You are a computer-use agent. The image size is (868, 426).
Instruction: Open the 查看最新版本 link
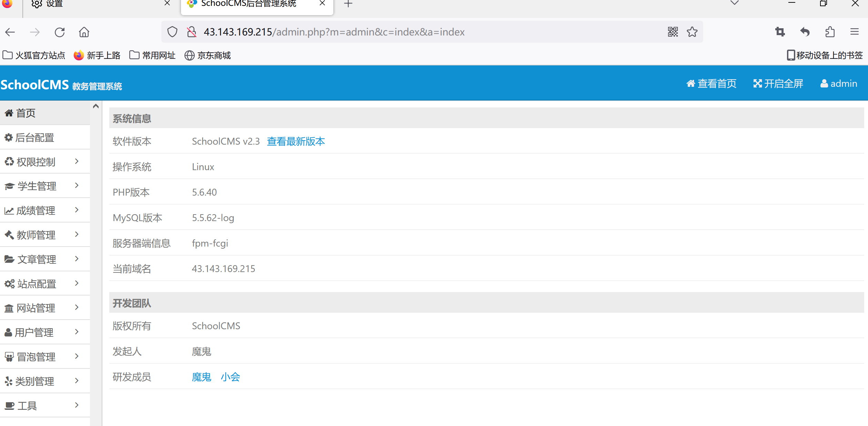click(295, 141)
